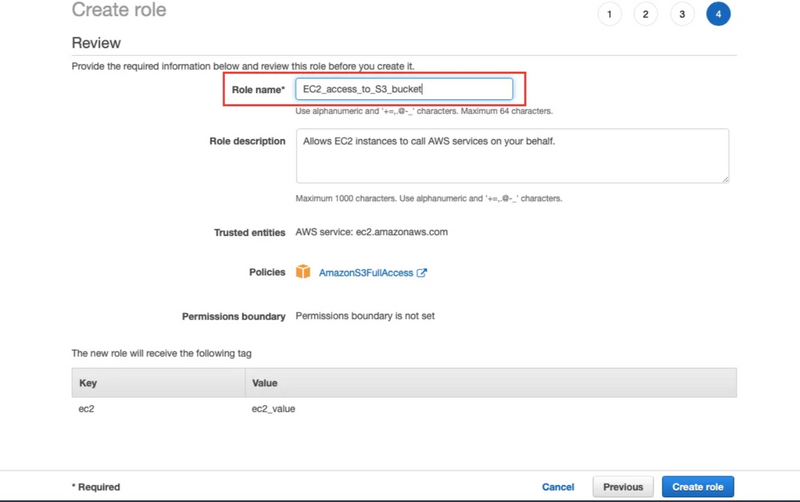Click the highlighted step 4 circle
800x502 pixels.
(x=718, y=14)
